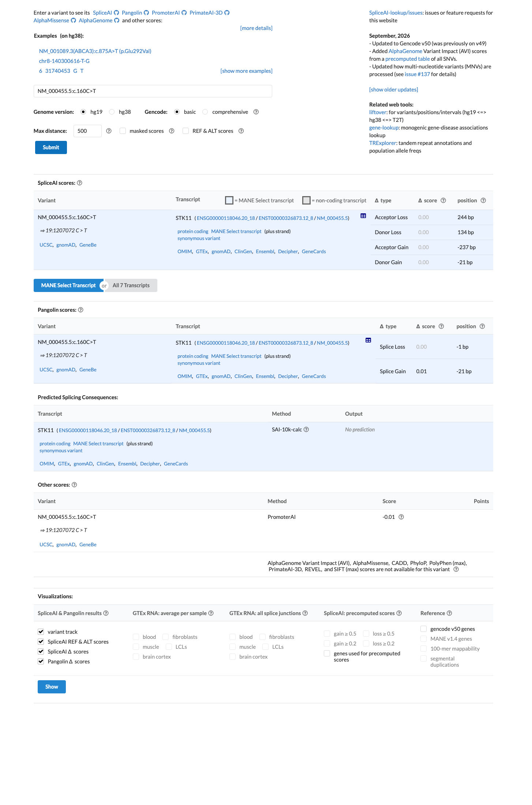Open ClinGen link in SpliceAI transcript row

pos(243,251)
